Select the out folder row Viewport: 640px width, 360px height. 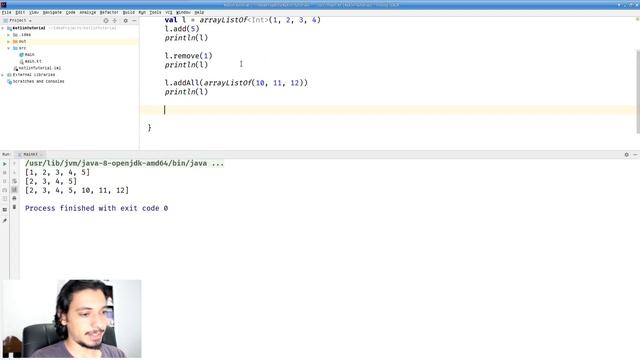tap(69, 41)
